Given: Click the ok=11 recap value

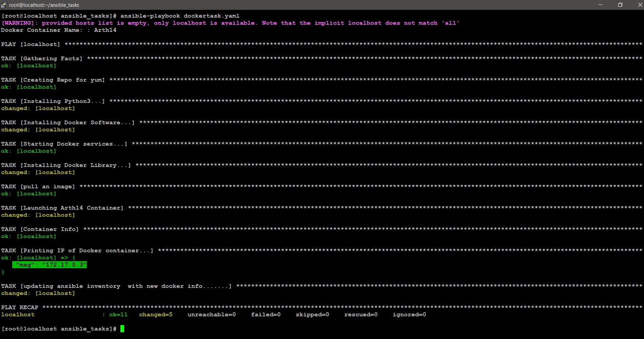Looking at the screenshot, I should [118, 315].
